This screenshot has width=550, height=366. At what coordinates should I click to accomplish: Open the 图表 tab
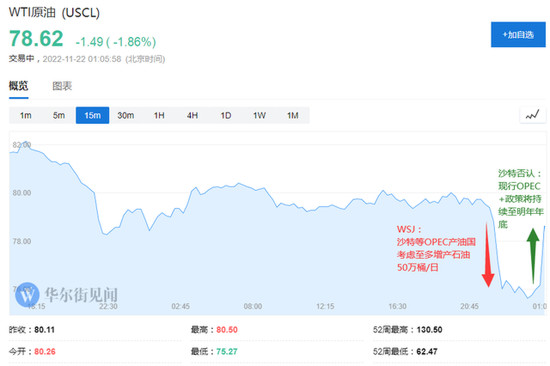(x=62, y=86)
